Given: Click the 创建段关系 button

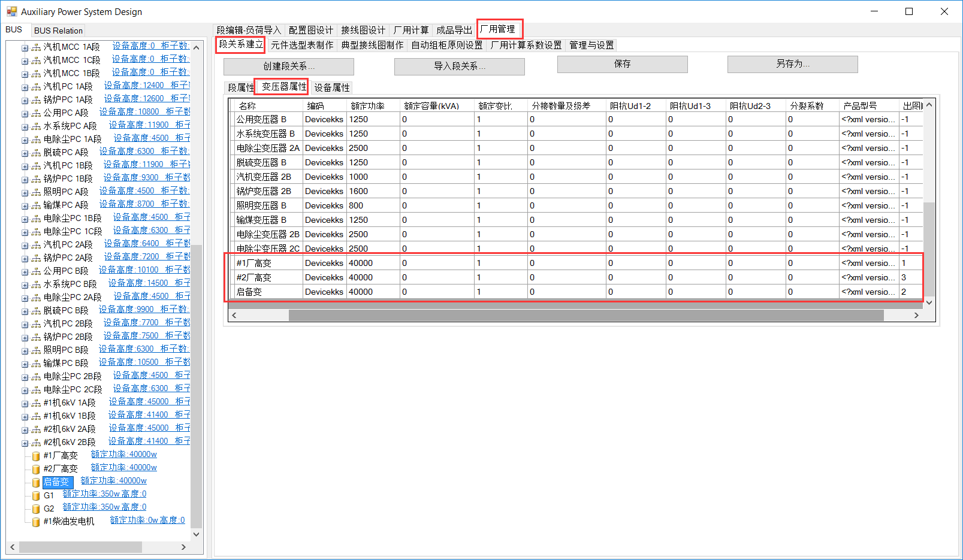Looking at the screenshot, I should (289, 66).
